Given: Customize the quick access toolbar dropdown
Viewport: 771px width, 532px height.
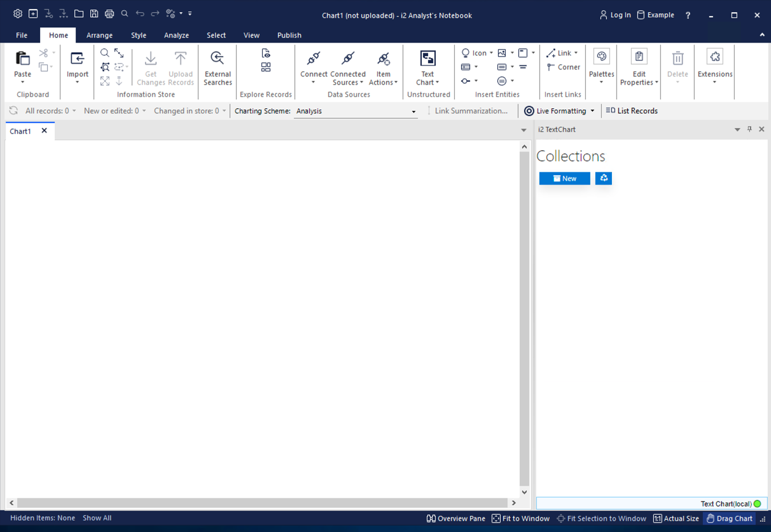Looking at the screenshot, I should (x=190, y=13).
